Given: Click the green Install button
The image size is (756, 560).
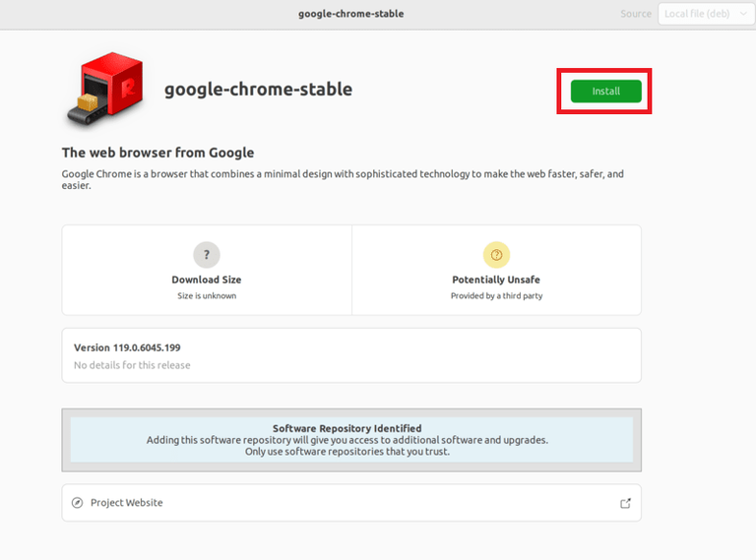Looking at the screenshot, I should click(x=605, y=92).
